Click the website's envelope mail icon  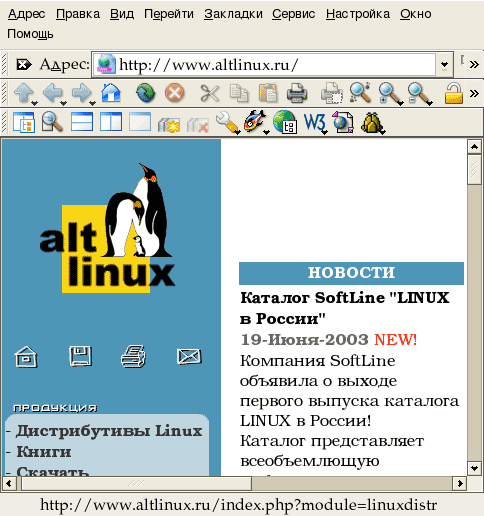[189, 357]
